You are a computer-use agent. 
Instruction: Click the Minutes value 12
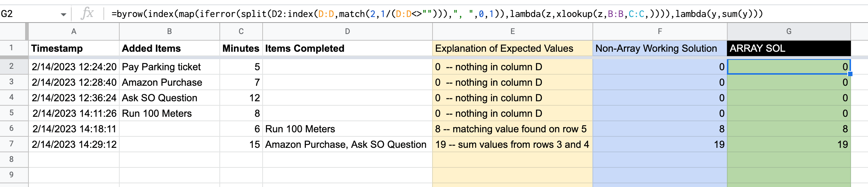(241, 98)
